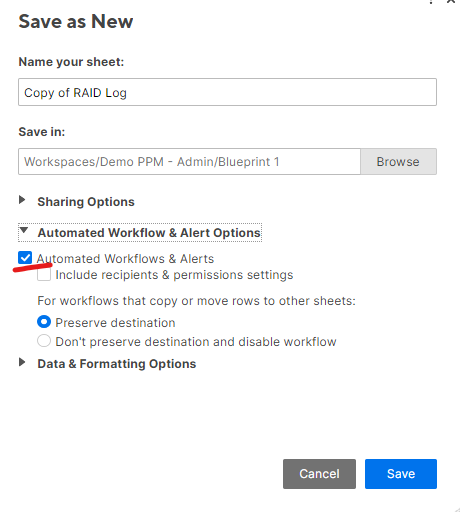Click the Automated Workflow & Alert Options heading
Image resolution: width=460 pixels, height=512 pixels.
point(149,233)
